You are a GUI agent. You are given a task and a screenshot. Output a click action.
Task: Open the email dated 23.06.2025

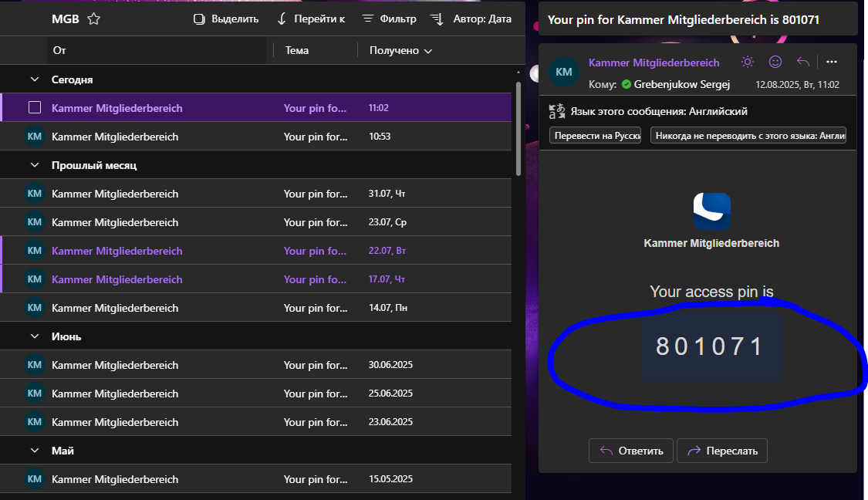point(255,422)
